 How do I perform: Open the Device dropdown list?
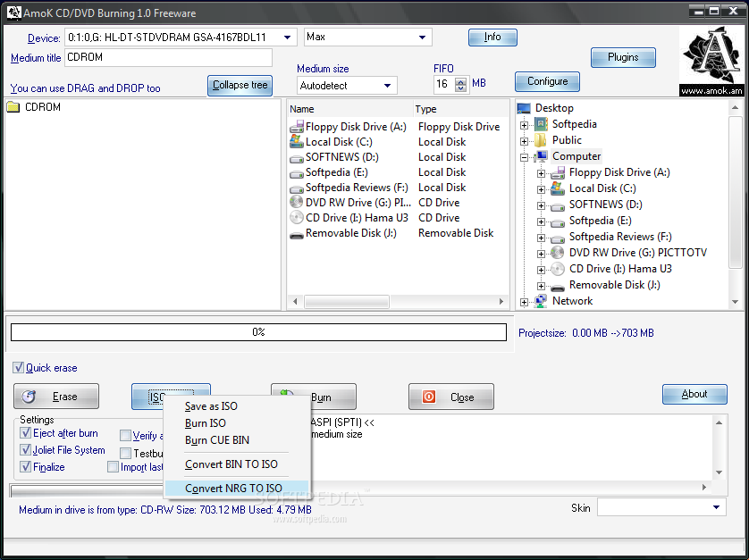tap(287, 38)
